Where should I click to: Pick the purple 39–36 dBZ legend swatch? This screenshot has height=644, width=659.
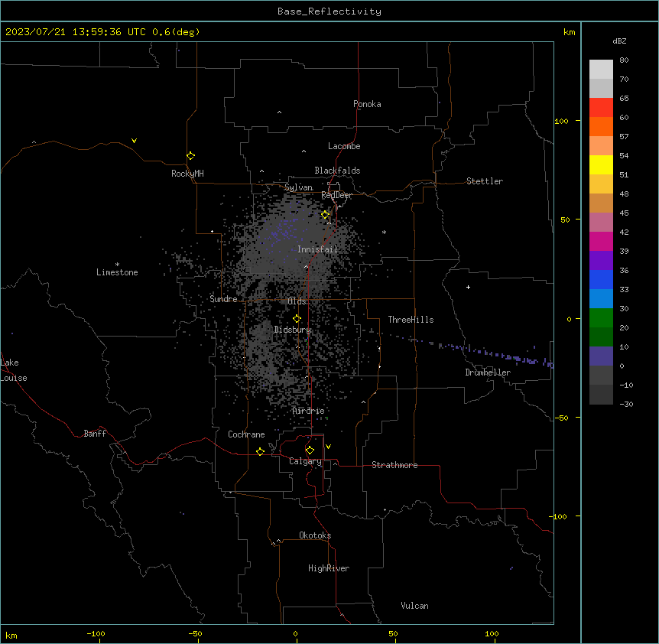point(601,260)
